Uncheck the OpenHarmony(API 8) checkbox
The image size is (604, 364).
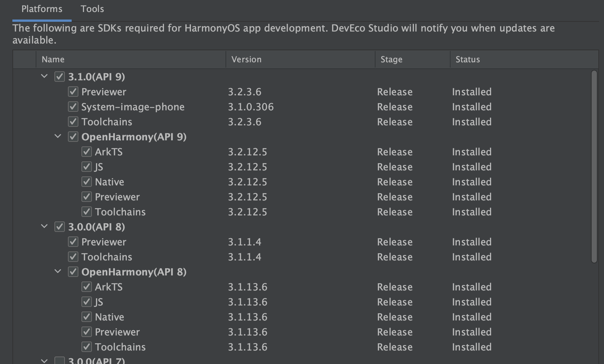(x=73, y=272)
